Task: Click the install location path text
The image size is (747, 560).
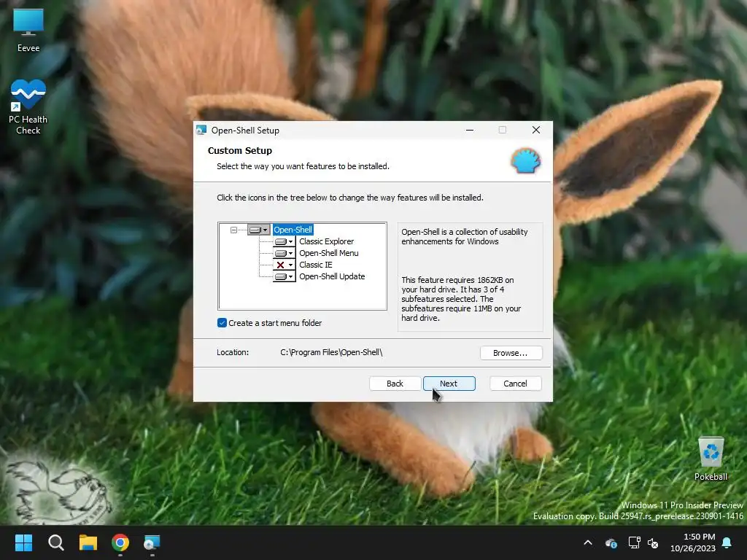Action: pyautogui.click(x=332, y=352)
